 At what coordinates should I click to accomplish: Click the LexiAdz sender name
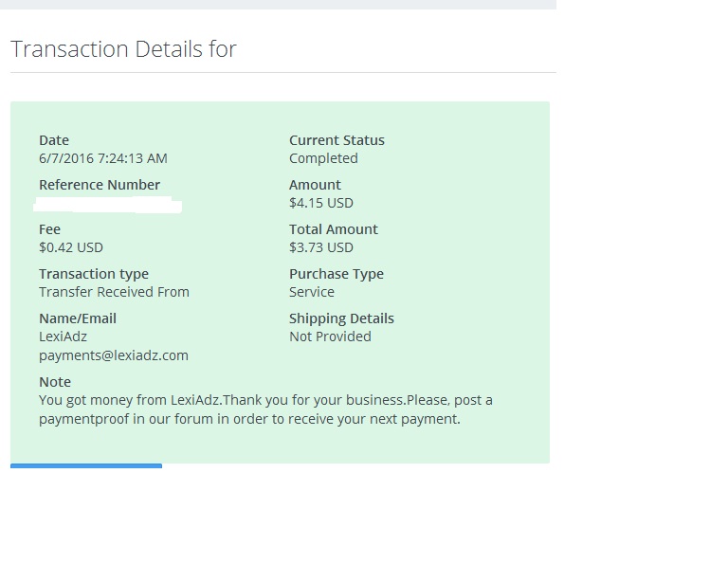pos(63,336)
